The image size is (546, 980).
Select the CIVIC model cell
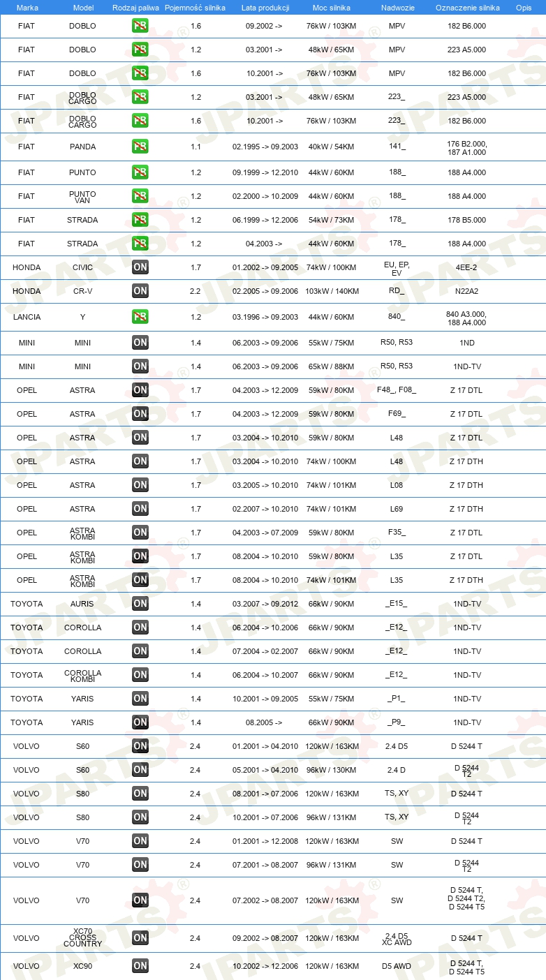click(x=83, y=267)
